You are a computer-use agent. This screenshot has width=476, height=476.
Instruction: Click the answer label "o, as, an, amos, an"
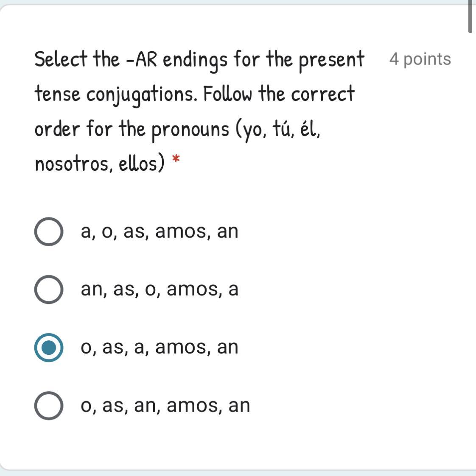click(x=165, y=406)
